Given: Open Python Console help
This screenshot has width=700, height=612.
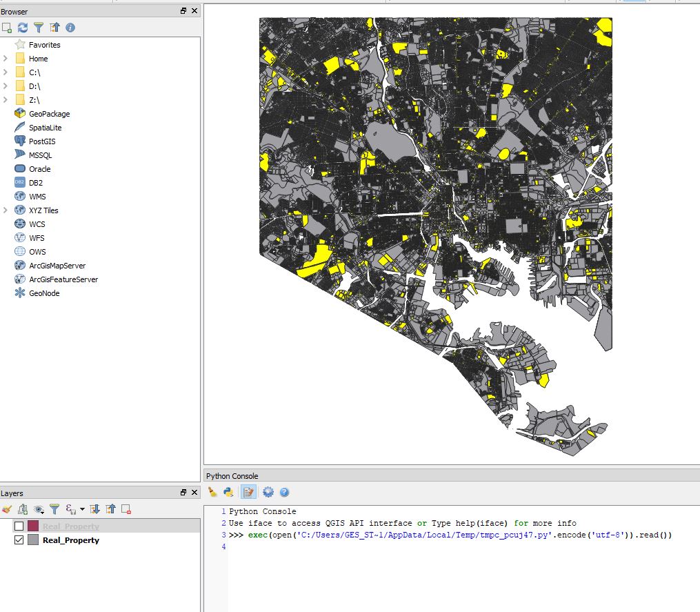Looking at the screenshot, I should click(x=284, y=492).
